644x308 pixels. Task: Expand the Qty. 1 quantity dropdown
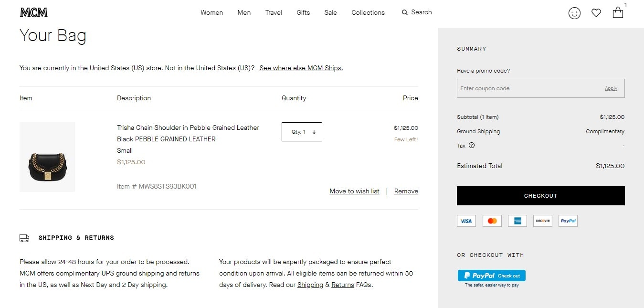tap(302, 132)
